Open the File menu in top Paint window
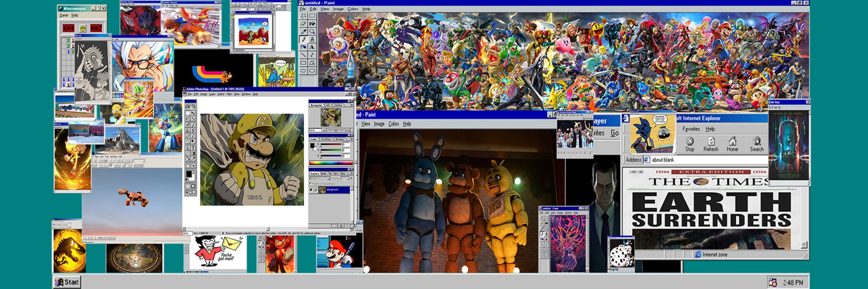Image resolution: width=868 pixels, height=289 pixels. tap(303, 9)
